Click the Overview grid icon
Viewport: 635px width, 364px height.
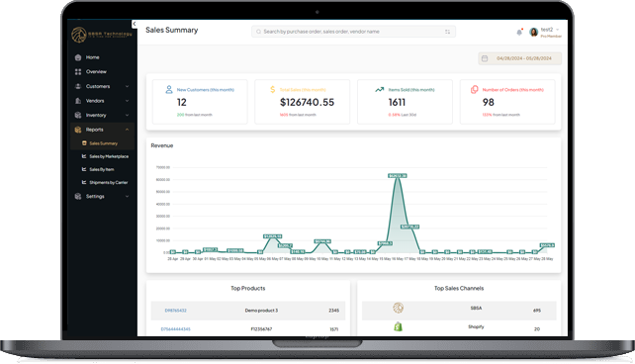tap(78, 71)
